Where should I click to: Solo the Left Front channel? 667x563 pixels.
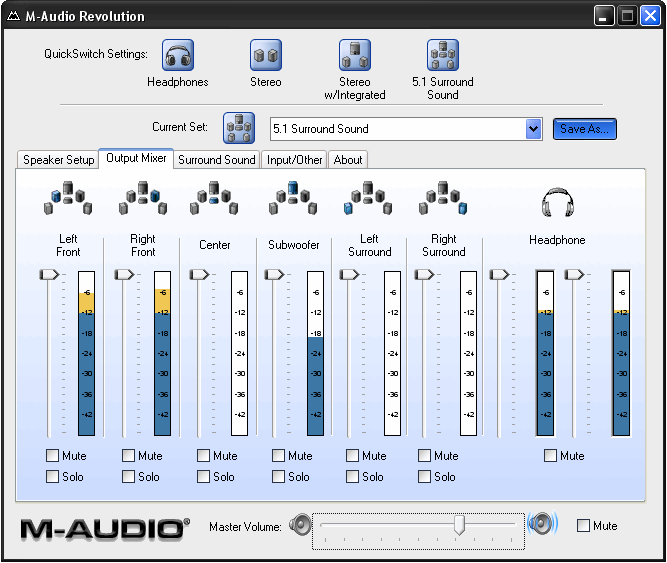[x=52, y=476]
